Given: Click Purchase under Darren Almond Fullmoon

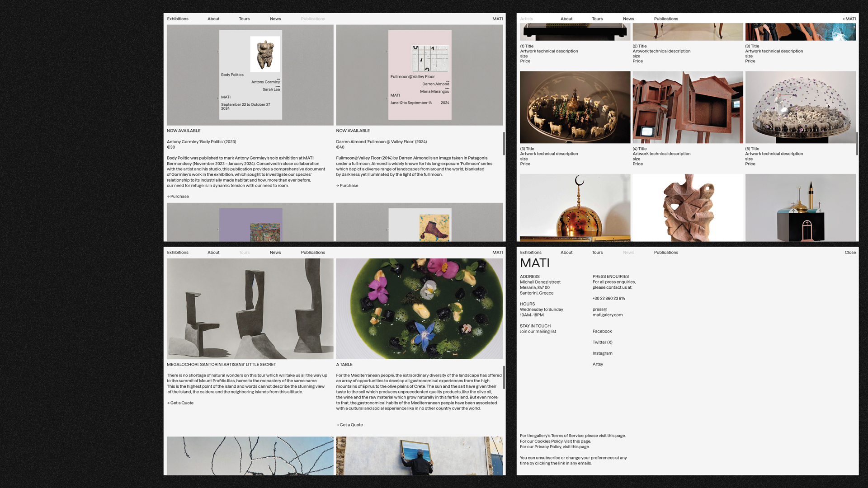Looking at the screenshot, I should tap(347, 186).
